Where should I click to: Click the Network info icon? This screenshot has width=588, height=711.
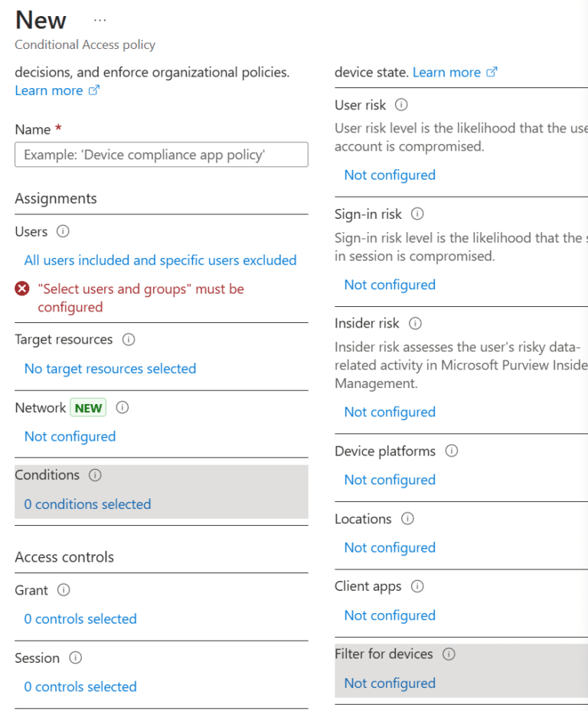tap(122, 408)
